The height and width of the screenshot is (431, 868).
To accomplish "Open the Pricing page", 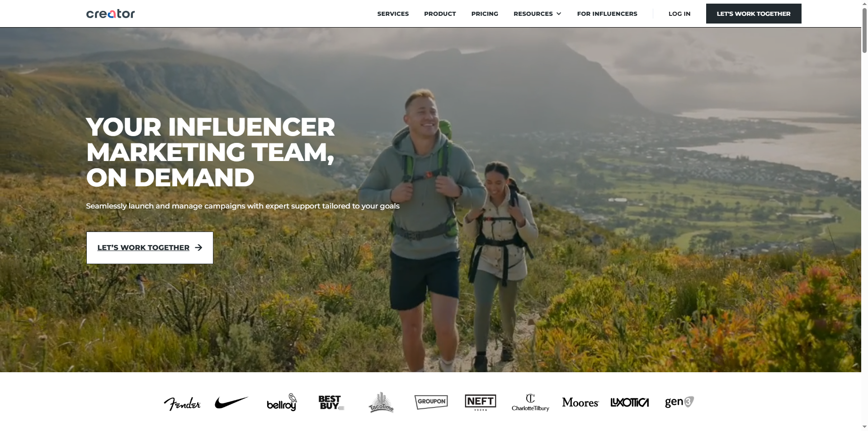I will pyautogui.click(x=485, y=14).
